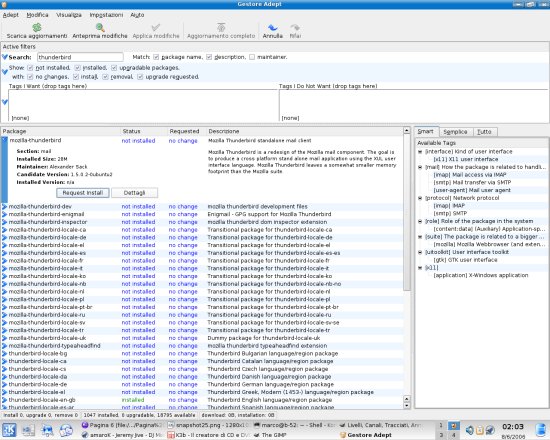Open the Livelli, Canali, Tracciati taskbar entry

[381, 425]
